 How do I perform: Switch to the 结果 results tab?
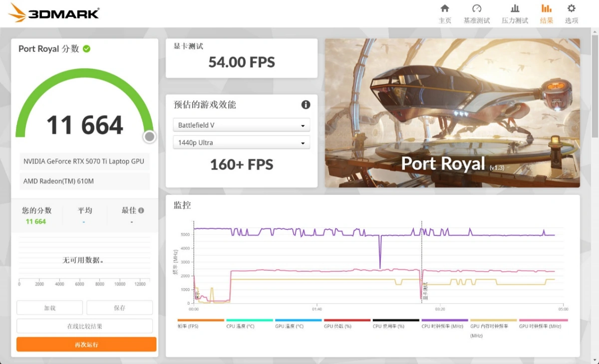click(x=546, y=14)
